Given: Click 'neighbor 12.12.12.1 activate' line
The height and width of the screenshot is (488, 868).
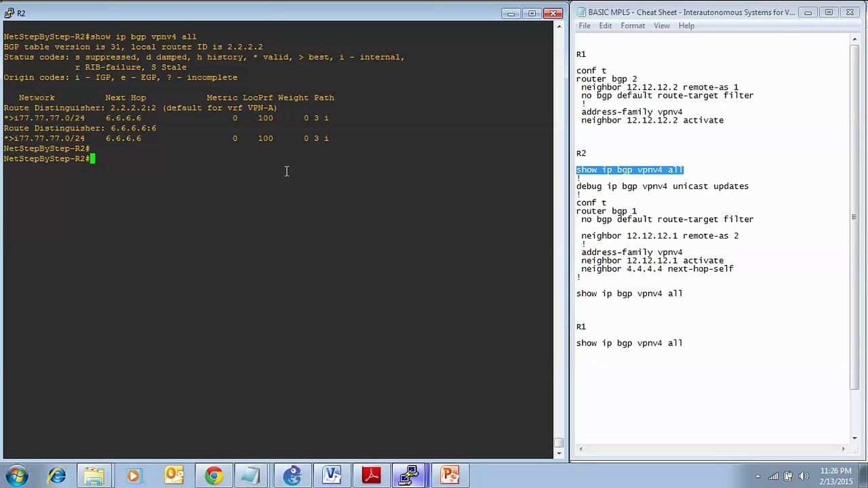Looking at the screenshot, I should click(652, 261).
